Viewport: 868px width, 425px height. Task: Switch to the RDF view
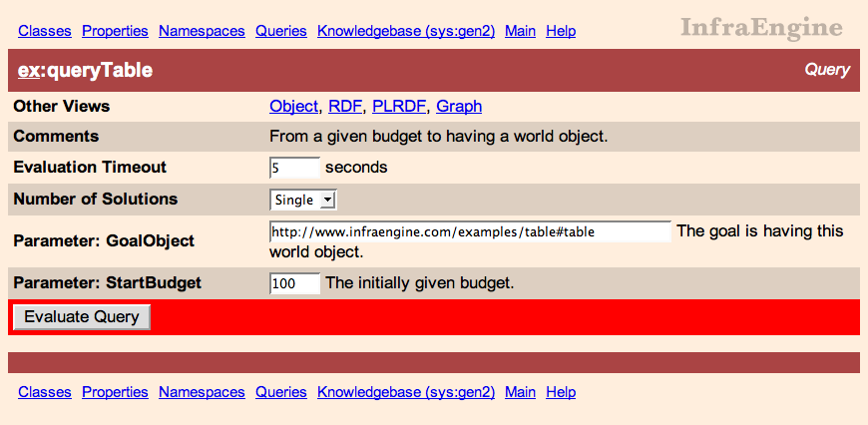point(345,106)
